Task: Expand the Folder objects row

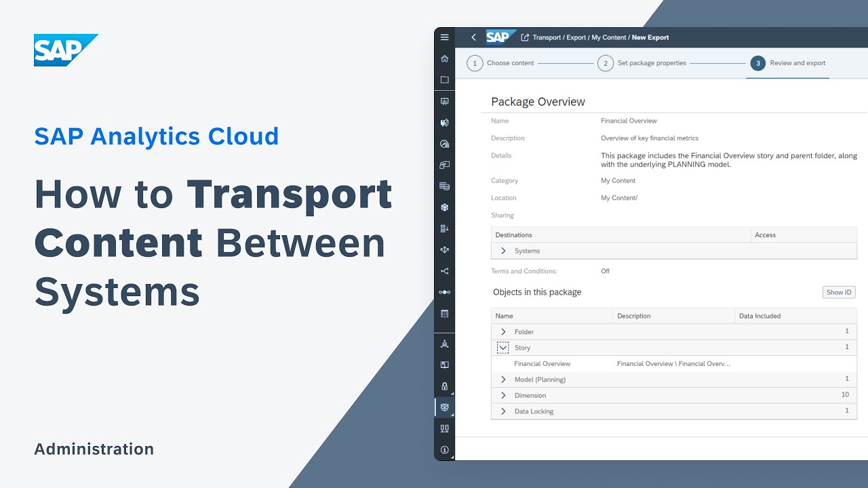Action: click(503, 331)
